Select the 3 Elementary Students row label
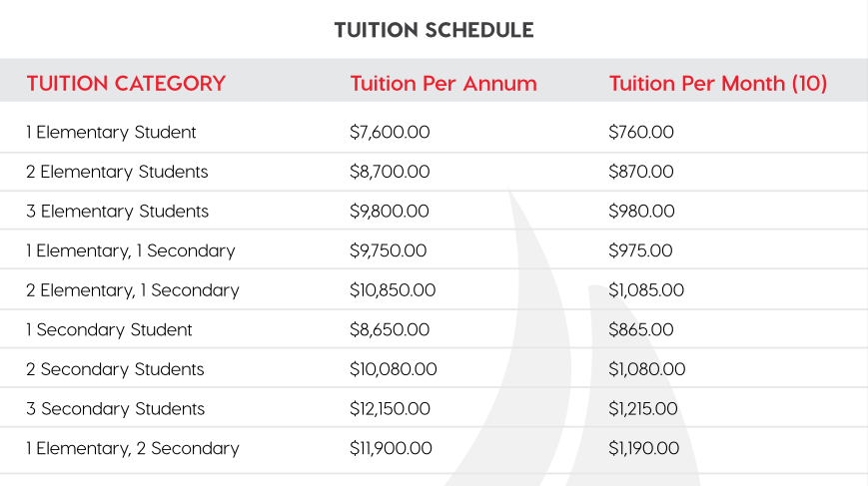Screen dimensions: 868x486 point(117,212)
